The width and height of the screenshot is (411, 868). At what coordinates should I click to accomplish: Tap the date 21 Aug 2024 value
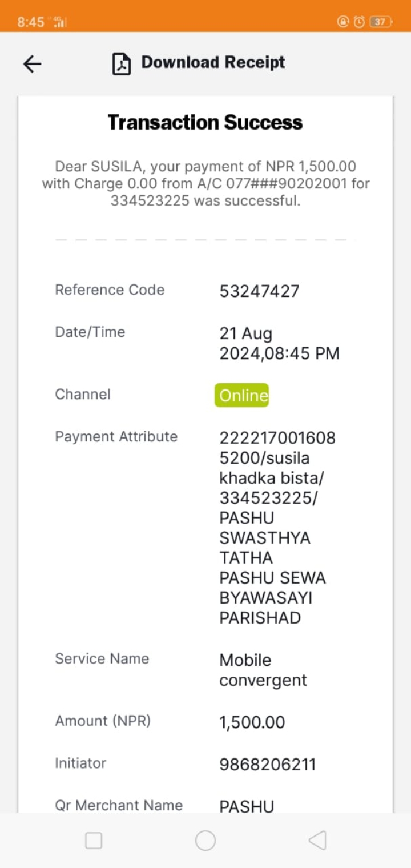pyautogui.click(x=280, y=343)
